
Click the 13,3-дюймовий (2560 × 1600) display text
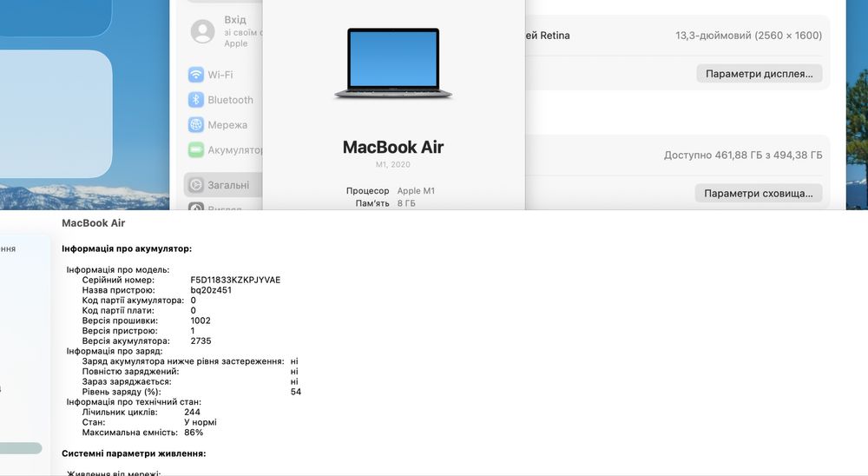(748, 36)
